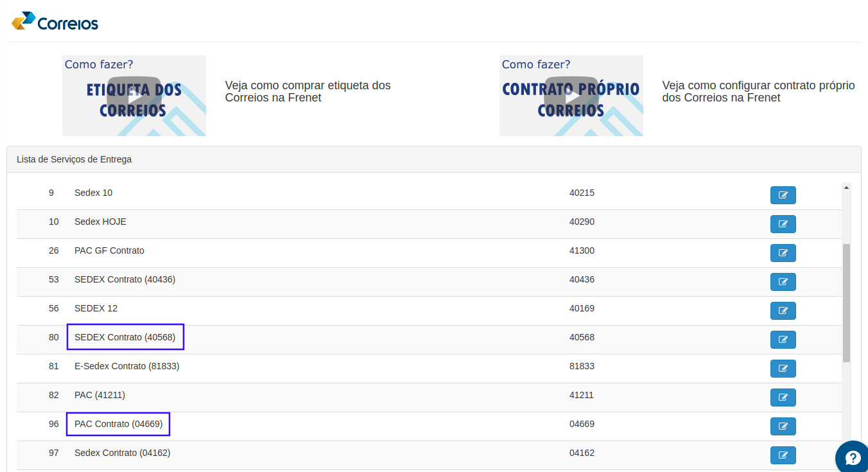The image size is (868, 472).
Task: Click code 81833 in the code column
Action: 582,366
